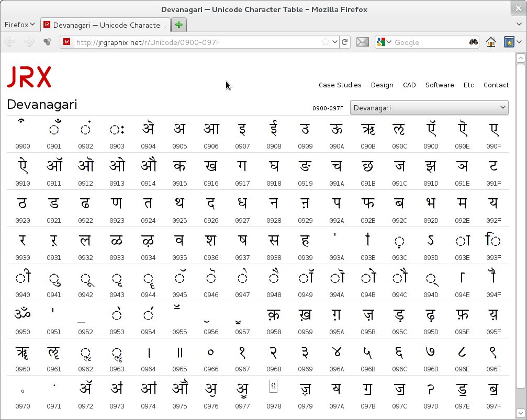
Task: Open the Devanagari character set dropdown
Action: (x=429, y=108)
